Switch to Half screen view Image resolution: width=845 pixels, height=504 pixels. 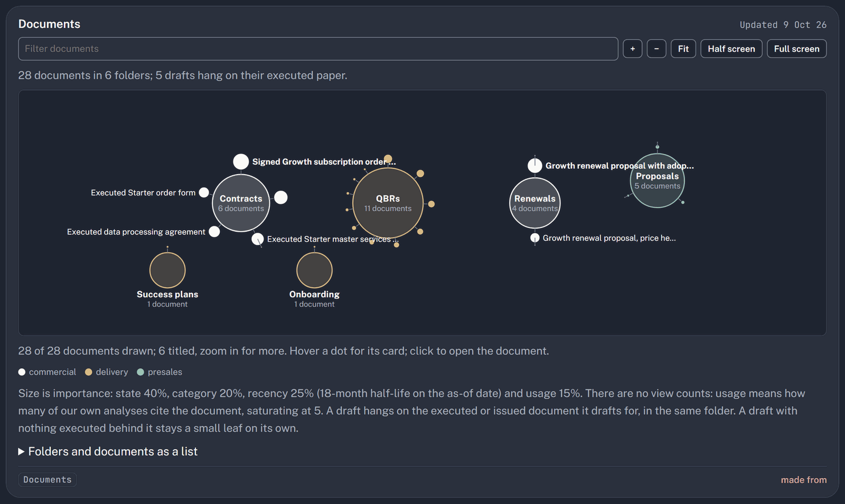pyautogui.click(x=731, y=49)
